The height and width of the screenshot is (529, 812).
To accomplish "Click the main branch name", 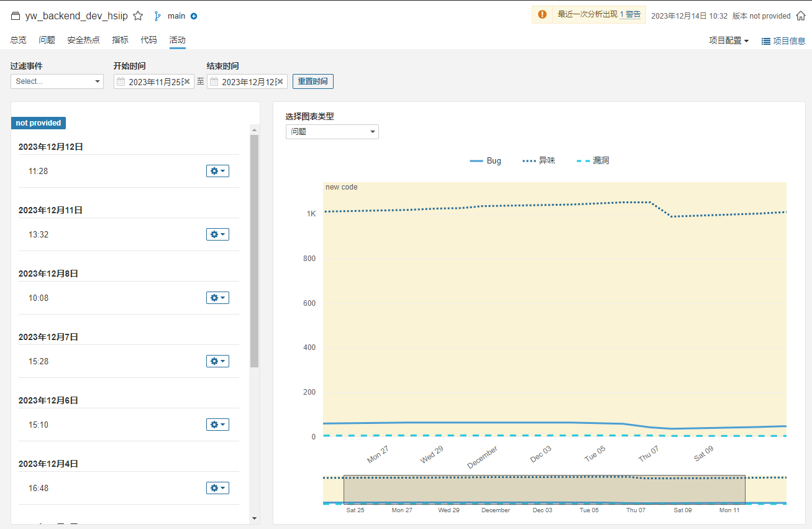I will coord(176,16).
